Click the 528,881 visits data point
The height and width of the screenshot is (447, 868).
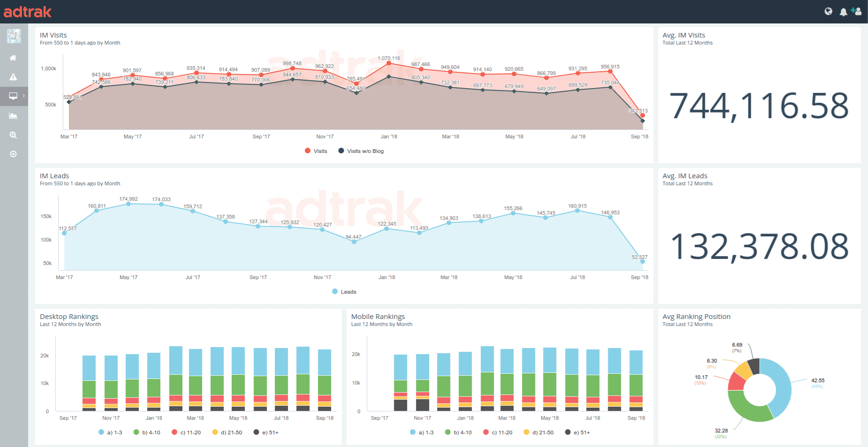69,102
